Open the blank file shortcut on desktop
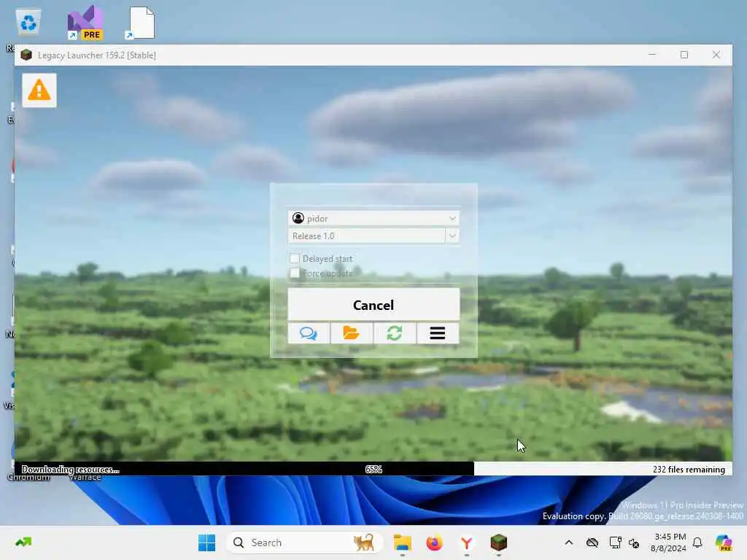This screenshot has width=747, height=560. [x=141, y=23]
